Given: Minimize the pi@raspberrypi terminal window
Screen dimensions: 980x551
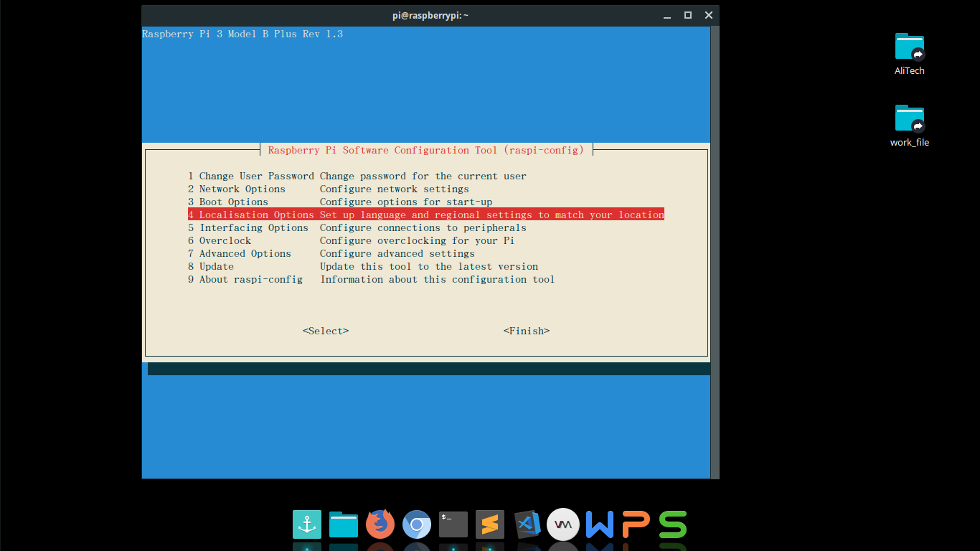Looking at the screenshot, I should (x=667, y=15).
